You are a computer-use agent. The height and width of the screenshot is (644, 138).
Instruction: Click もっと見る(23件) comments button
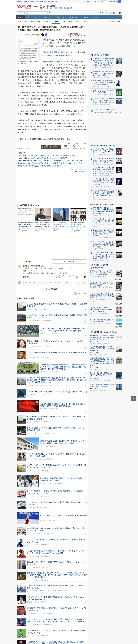pos(52,289)
